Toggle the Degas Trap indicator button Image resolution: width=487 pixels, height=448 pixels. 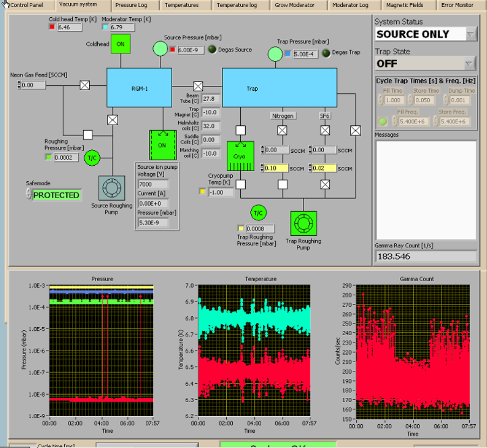(x=326, y=53)
